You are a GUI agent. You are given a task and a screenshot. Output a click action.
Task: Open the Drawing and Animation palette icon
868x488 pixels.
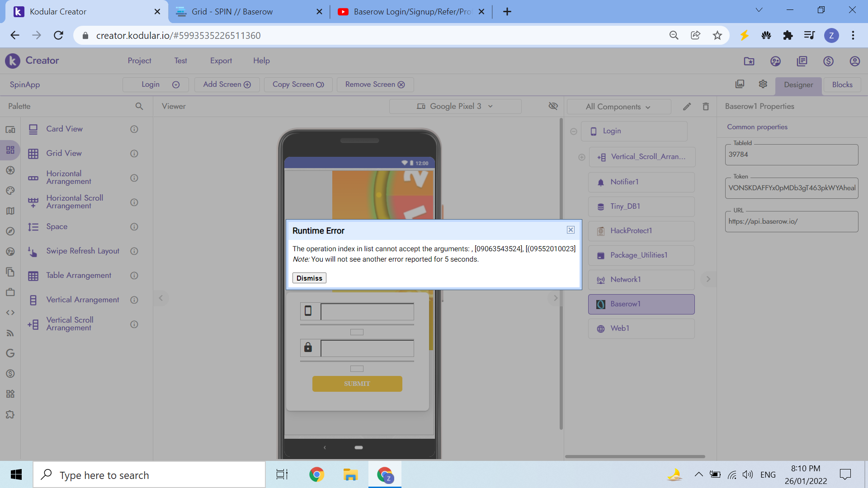tap(10, 191)
